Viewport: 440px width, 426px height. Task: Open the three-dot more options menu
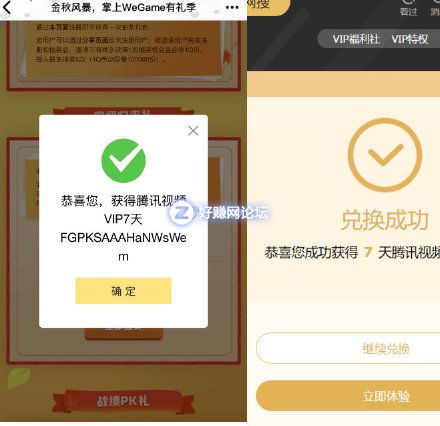point(232,7)
